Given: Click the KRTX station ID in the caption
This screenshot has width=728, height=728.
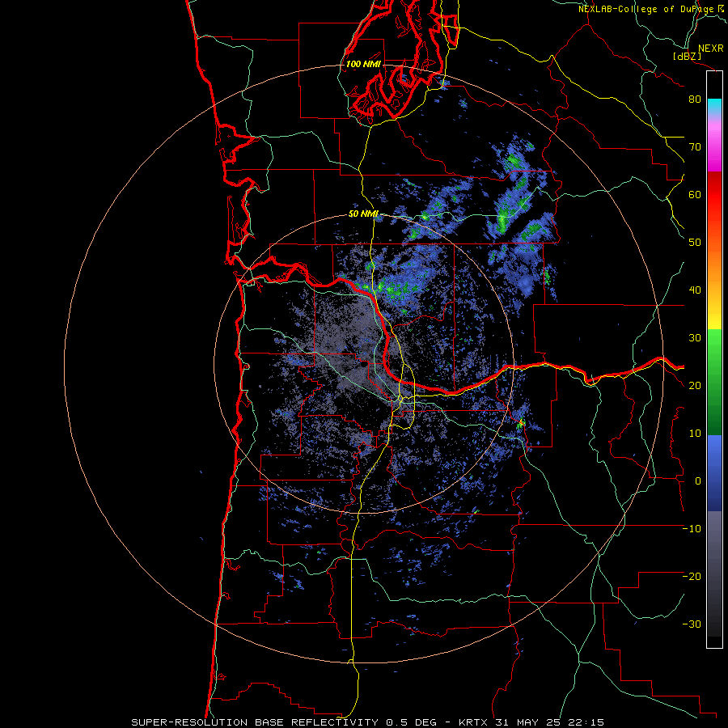Looking at the screenshot, I should 475,722.
